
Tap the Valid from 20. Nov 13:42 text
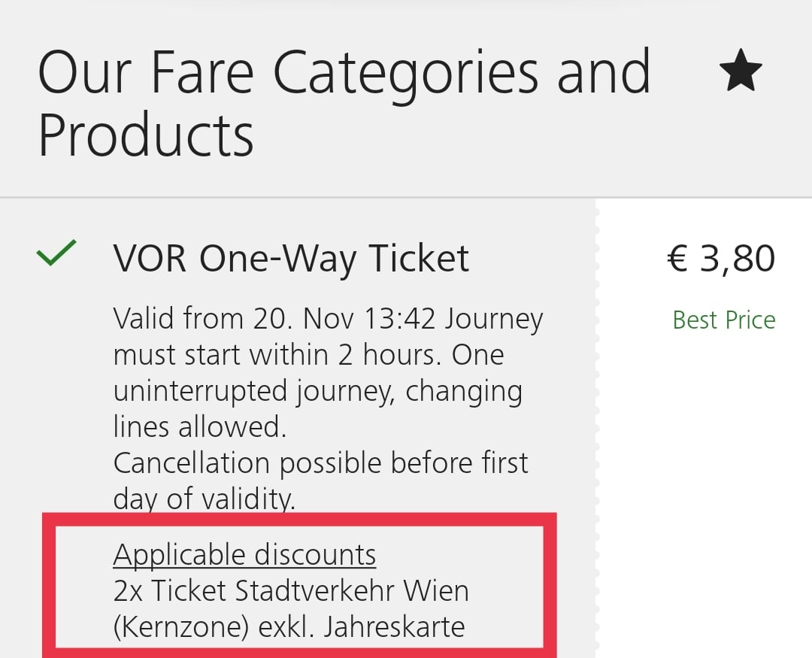(275, 319)
